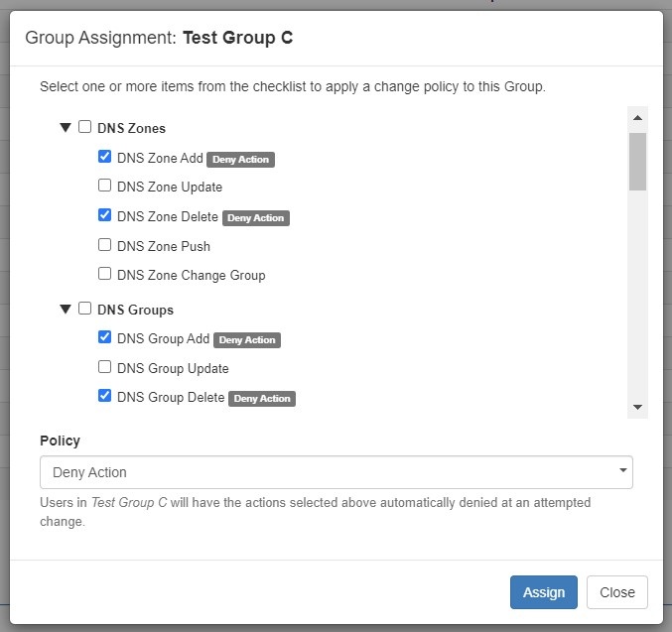The width and height of the screenshot is (672, 632).
Task: Uncheck the DNS Group Delete checkbox
Action: coord(104,396)
